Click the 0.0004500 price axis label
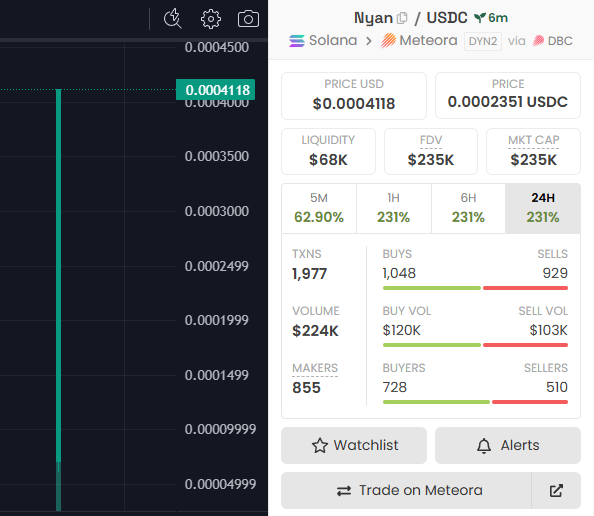This screenshot has height=516, width=594. point(217,47)
